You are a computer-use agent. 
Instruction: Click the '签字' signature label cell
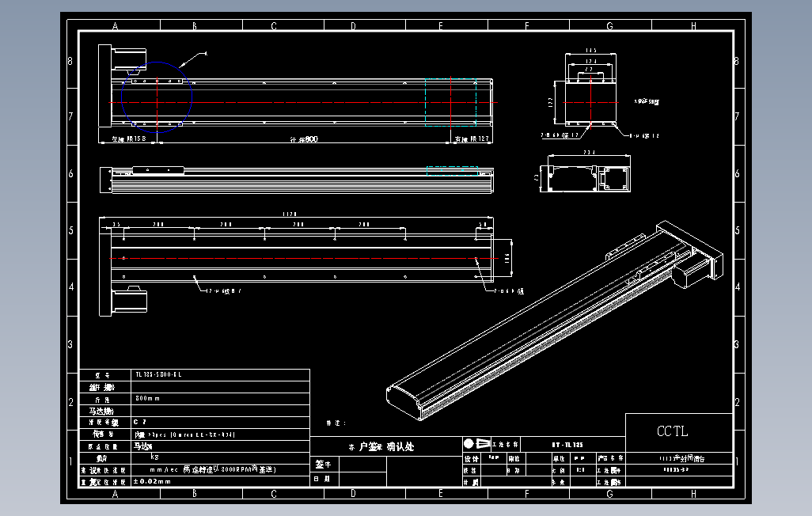[324, 465]
